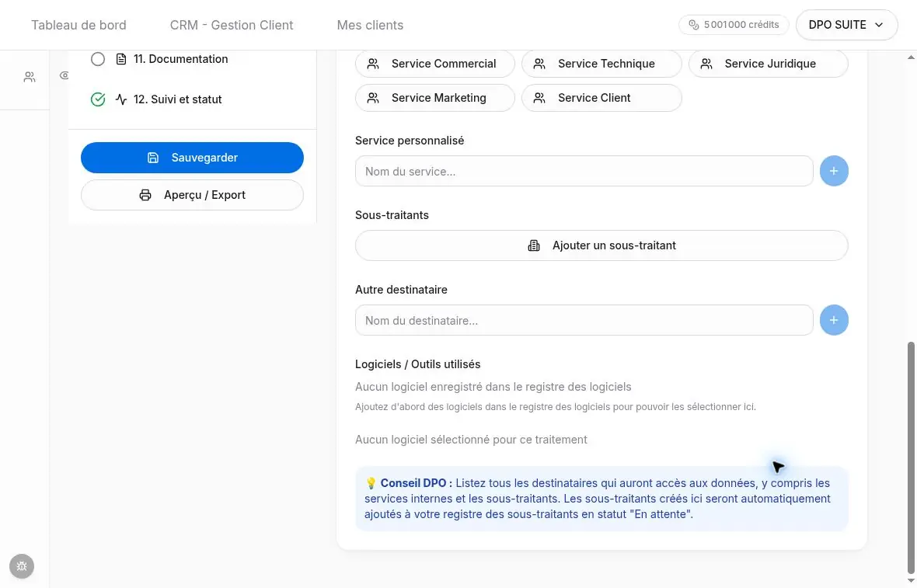
Task: Click the Logiciels / Outils utilisés heading
Action: (x=417, y=364)
